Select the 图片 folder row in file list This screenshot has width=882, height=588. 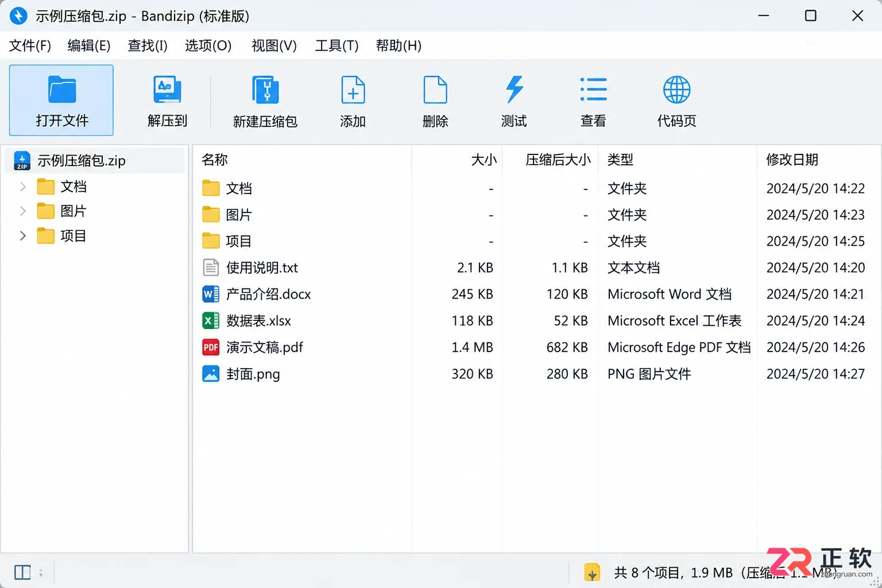point(537,215)
